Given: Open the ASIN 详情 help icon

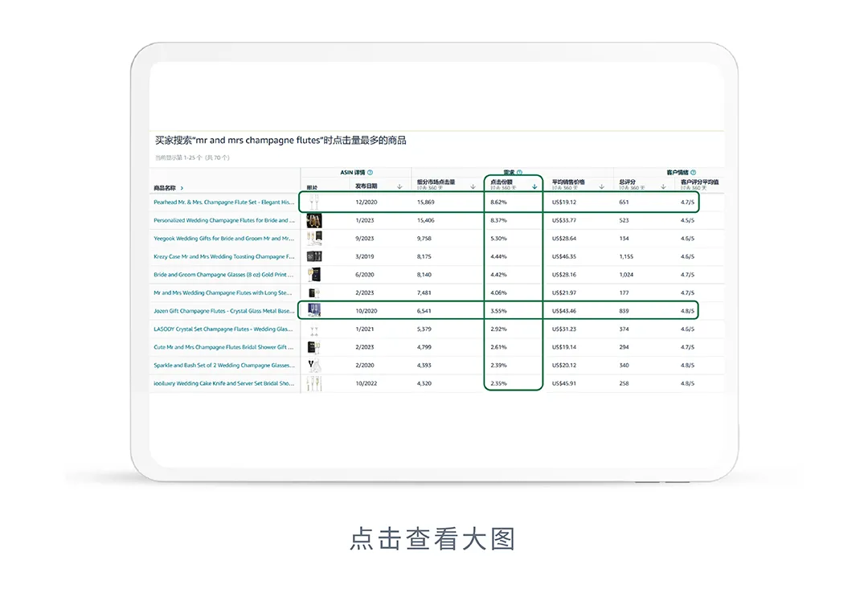Looking at the screenshot, I should [371, 172].
